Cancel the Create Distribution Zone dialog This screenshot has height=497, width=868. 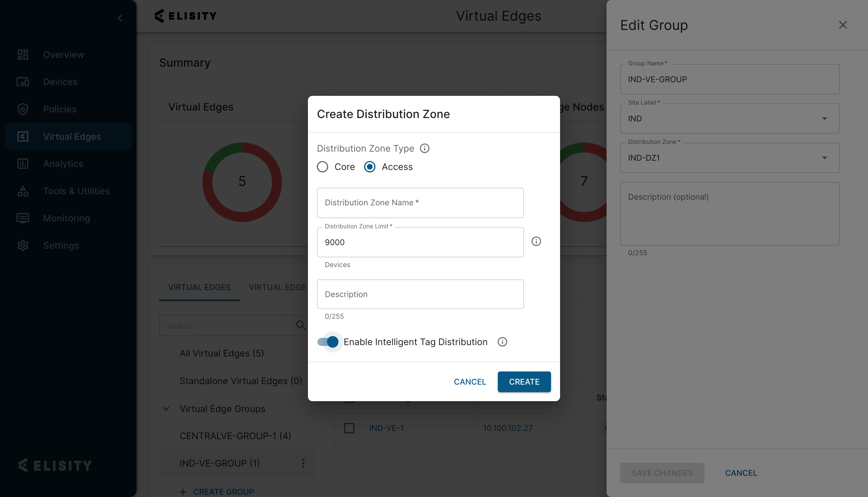470,382
